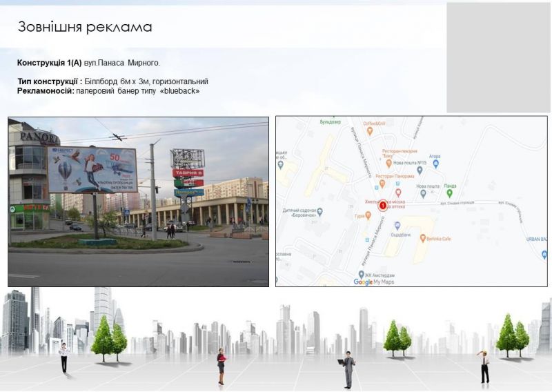Select the Нова пошта №15 map pin
Image resolution: width=552 pixels, height=392 pixels.
pyautogui.click(x=420, y=170)
